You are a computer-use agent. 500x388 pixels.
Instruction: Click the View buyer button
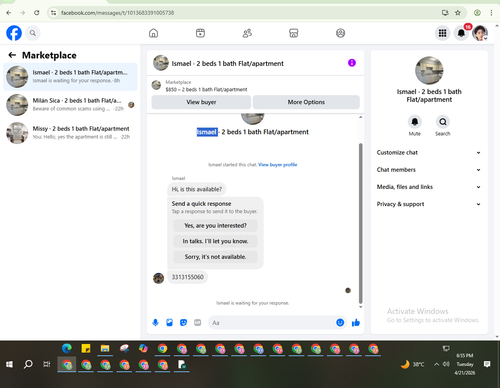click(201, 102)
